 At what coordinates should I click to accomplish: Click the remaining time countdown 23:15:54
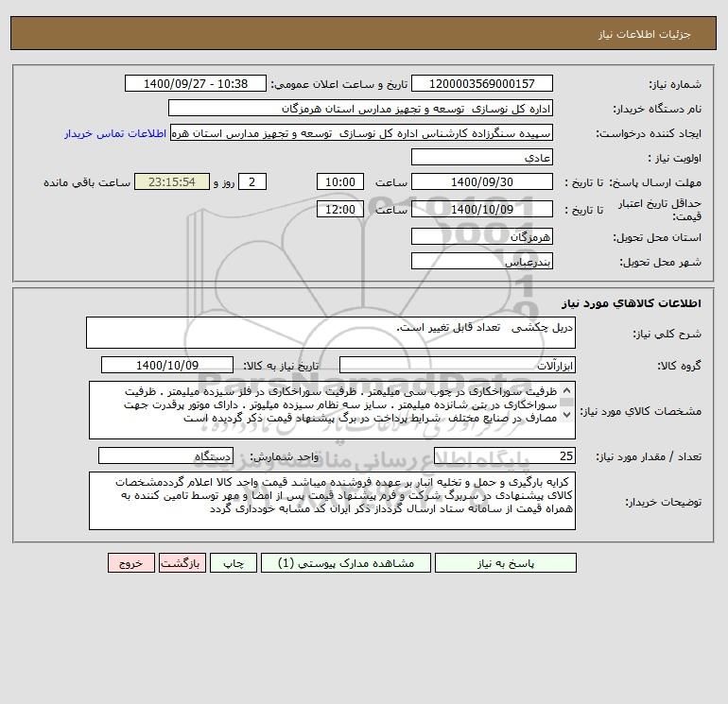[172, 182]
